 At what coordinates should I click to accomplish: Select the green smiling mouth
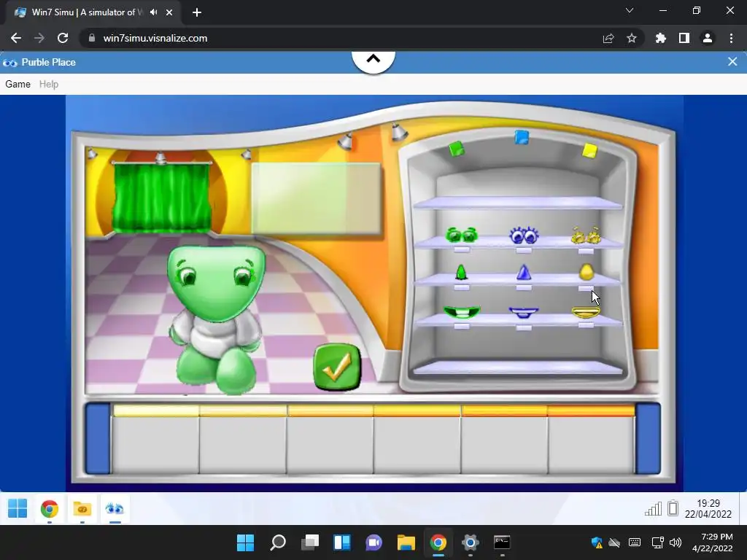(462, 312)
